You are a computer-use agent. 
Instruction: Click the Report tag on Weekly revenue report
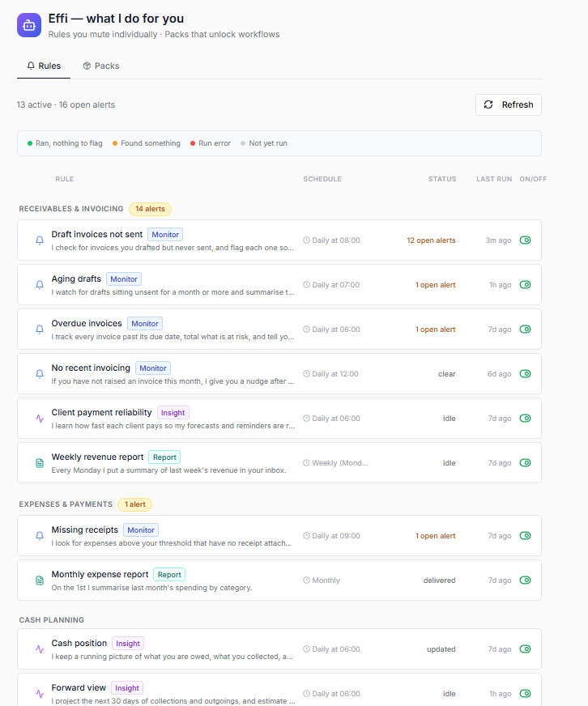click(164, 457)
